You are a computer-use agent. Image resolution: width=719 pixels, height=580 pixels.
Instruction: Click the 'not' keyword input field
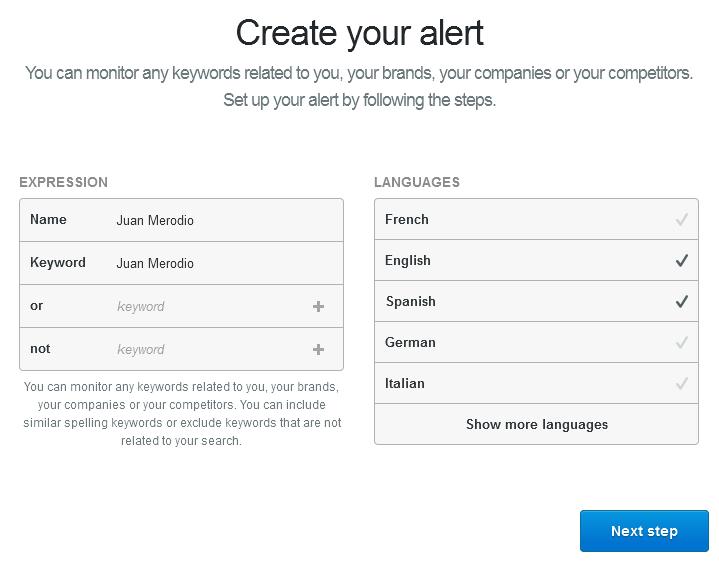click(211, 349)
